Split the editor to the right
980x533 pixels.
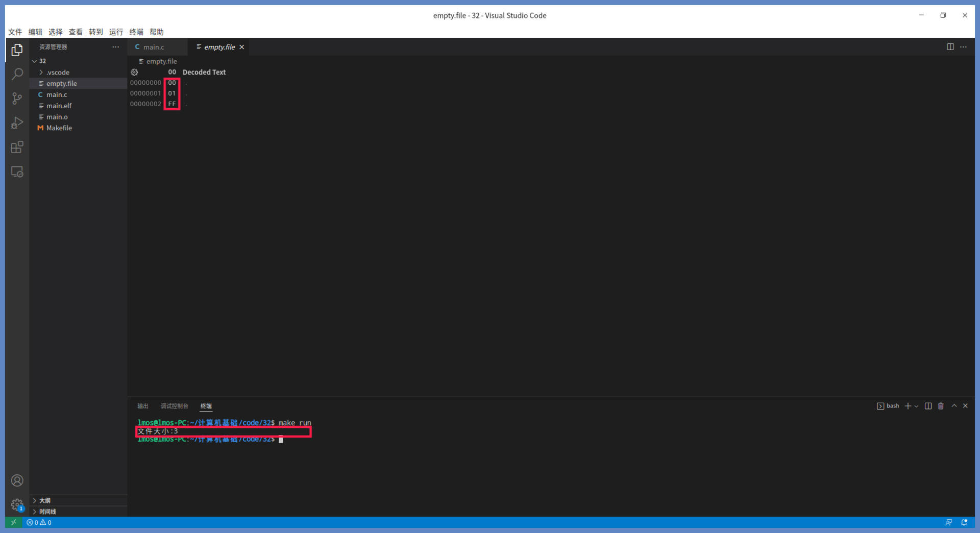coord(950,47)
